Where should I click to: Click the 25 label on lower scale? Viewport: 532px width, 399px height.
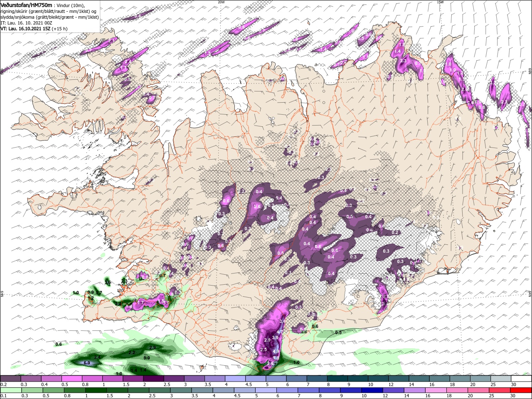tap(492, 396)
